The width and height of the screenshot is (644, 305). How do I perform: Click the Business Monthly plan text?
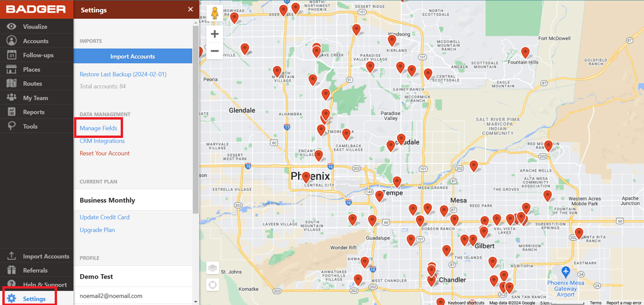107,200
